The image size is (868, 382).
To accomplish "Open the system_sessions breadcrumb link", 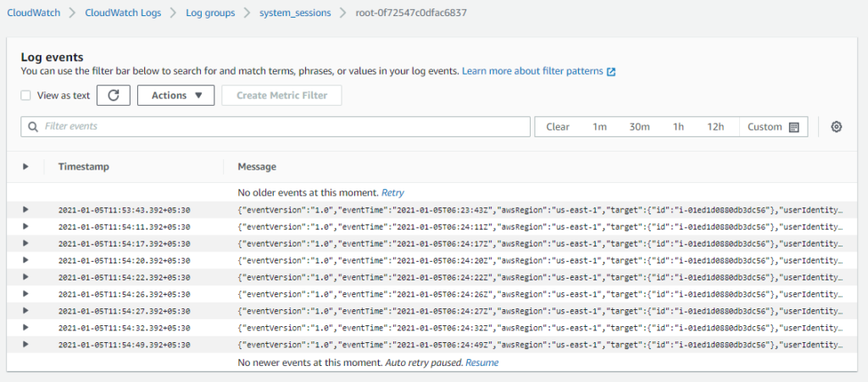I will point(295,13).
